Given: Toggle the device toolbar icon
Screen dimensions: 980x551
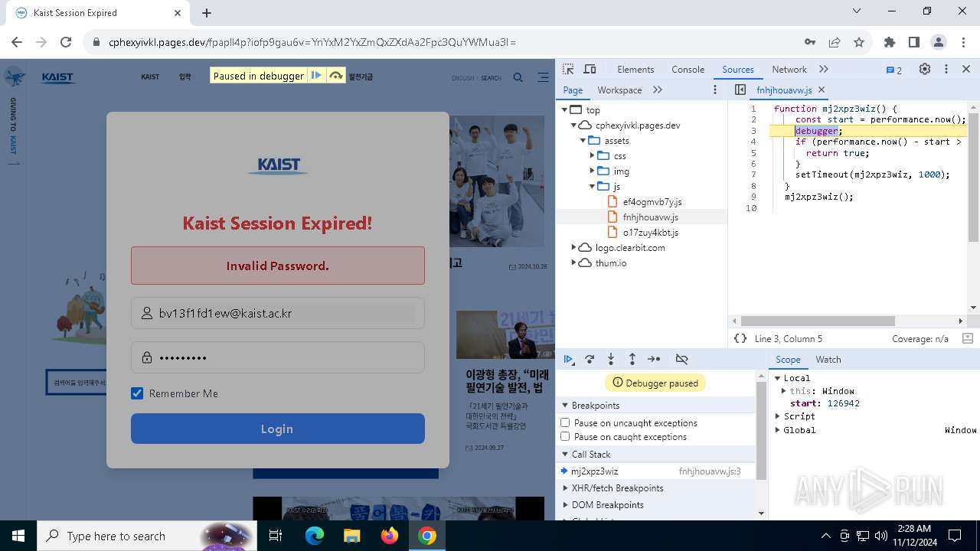Looking at the screenshot, I should pos(590,69).
